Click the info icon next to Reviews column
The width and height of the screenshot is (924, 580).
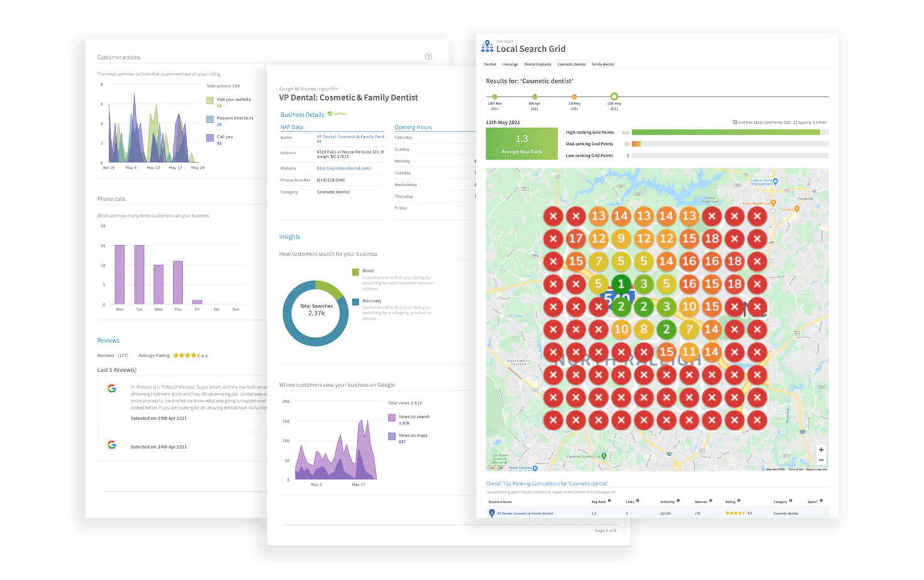click(710, 501)
